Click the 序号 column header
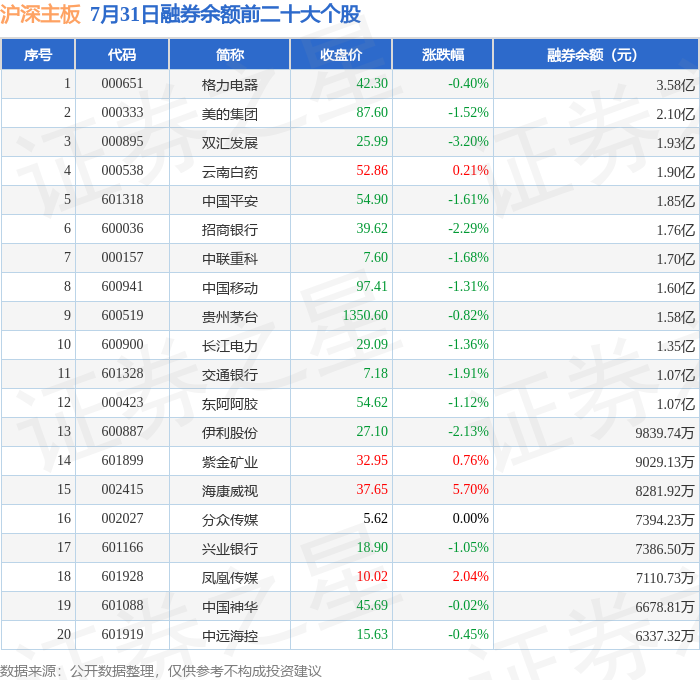 (38, 54)
